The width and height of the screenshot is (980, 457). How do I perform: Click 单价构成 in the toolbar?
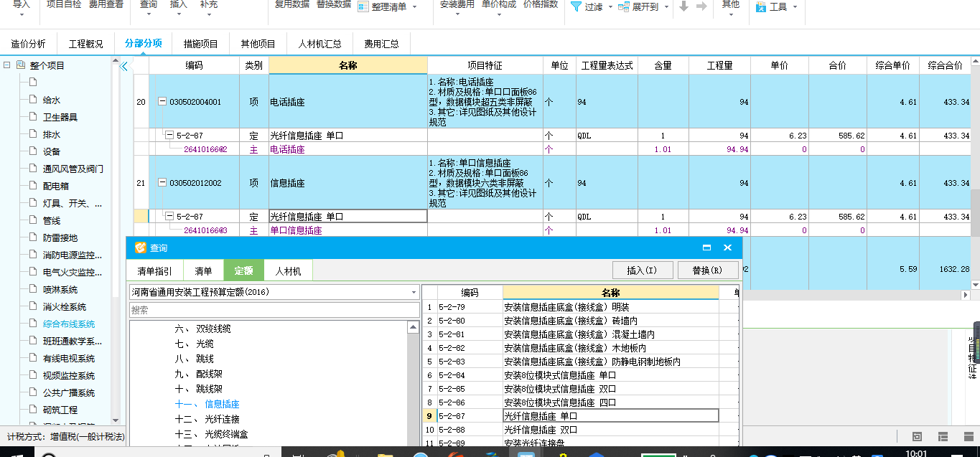pos(498,5)
